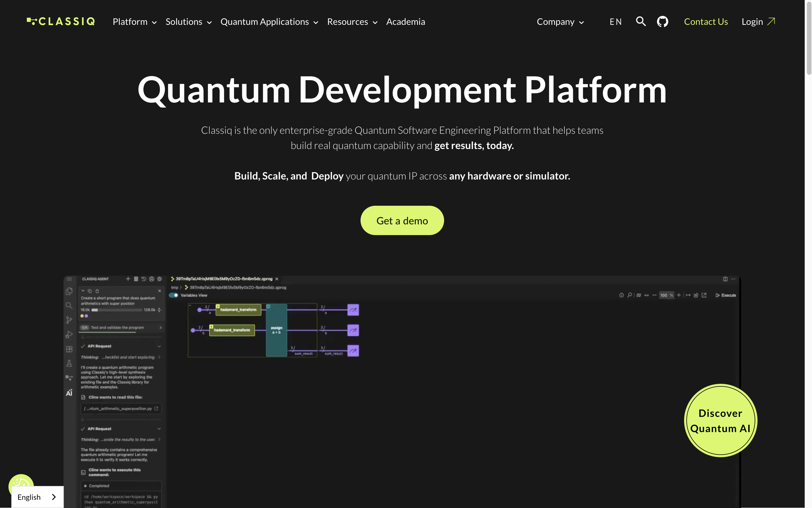The image size is (812, 508).
Task: Click the context usage progress bar
Action: (x=117, y=310)
